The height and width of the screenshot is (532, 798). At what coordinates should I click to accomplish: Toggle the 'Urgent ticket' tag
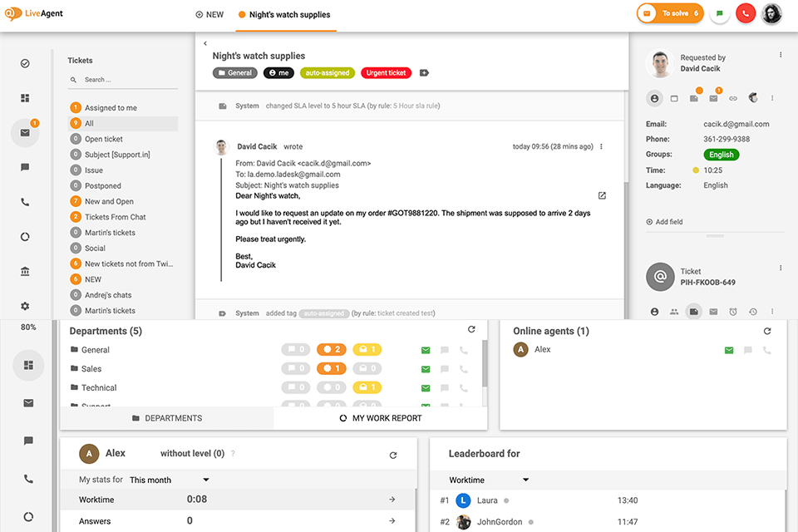coord(386,72)
